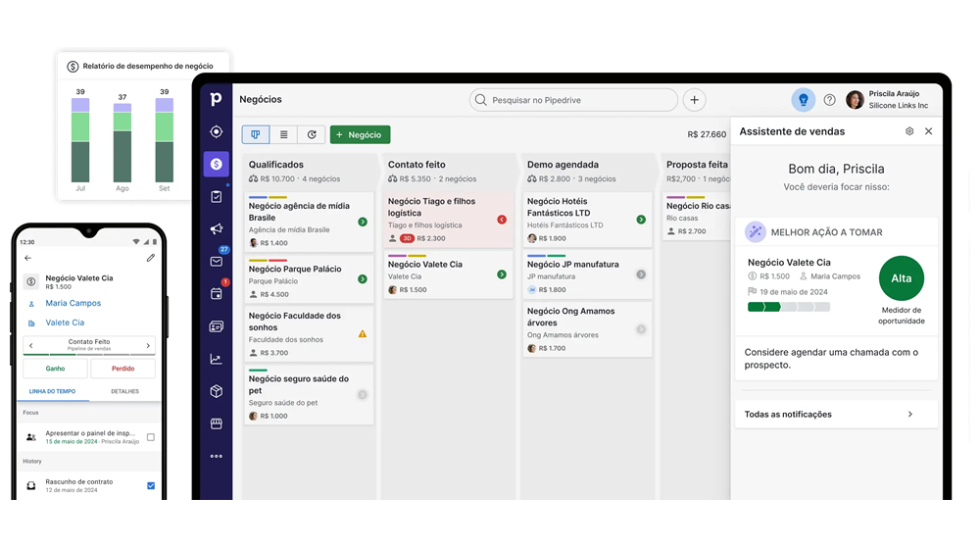Uncheck the Rascunho de contrato checkbox
This screenshot has width=980, height=547.
[x=151, y=486]
